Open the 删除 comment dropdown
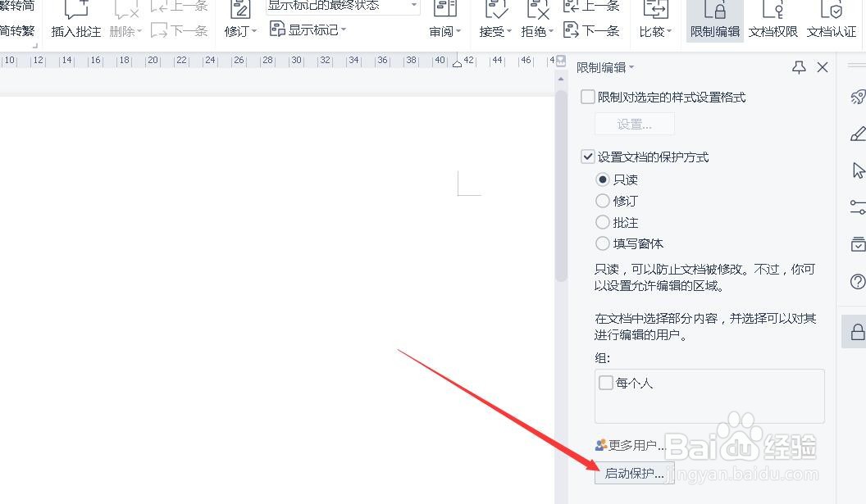866x504 pixels. 125,31
